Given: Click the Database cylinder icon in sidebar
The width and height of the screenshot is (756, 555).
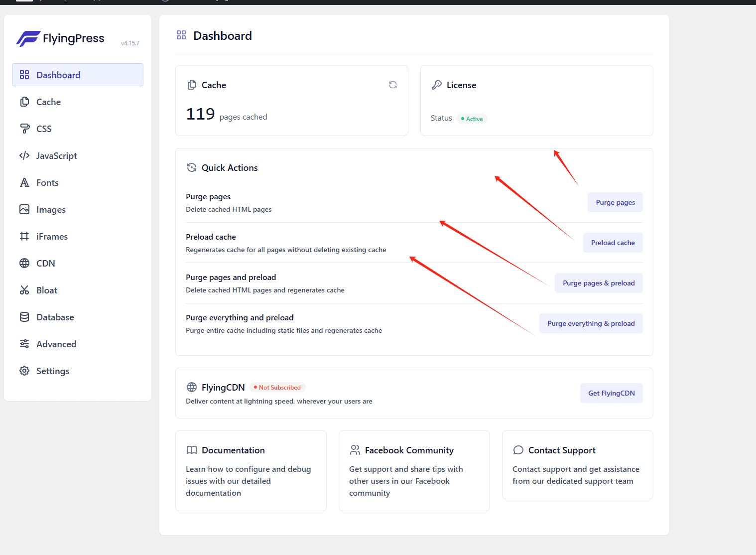Looking at the screenshot, I should coord(24,317).
